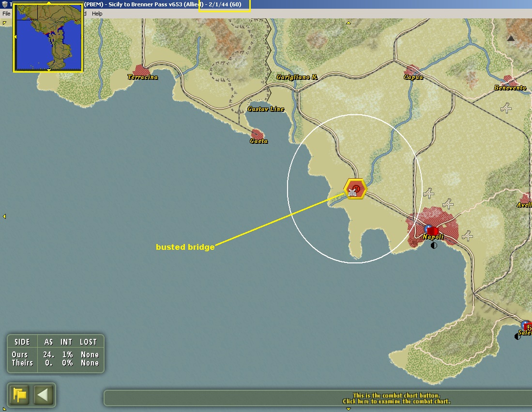The image size is (532, 412).
Task: Select the highlighted unit hex with crossed swords
Action: tap(355, 189)
